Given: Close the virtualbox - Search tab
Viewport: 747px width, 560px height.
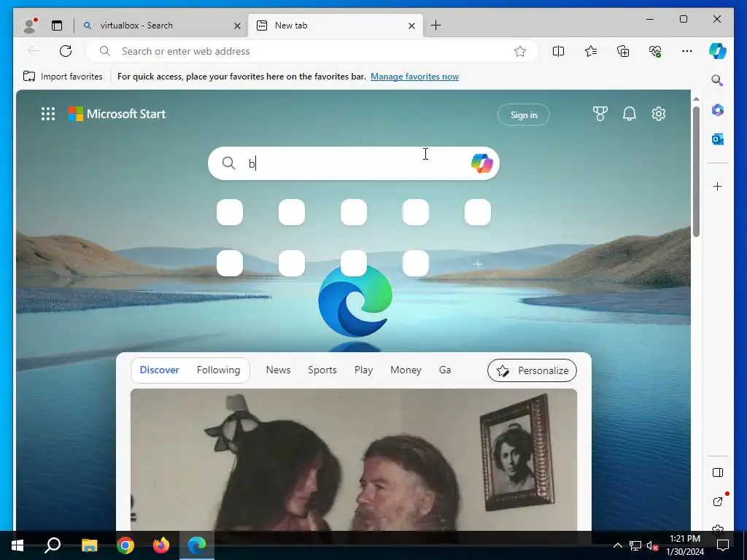Looking at the screenshot, I should pos(237,26).
